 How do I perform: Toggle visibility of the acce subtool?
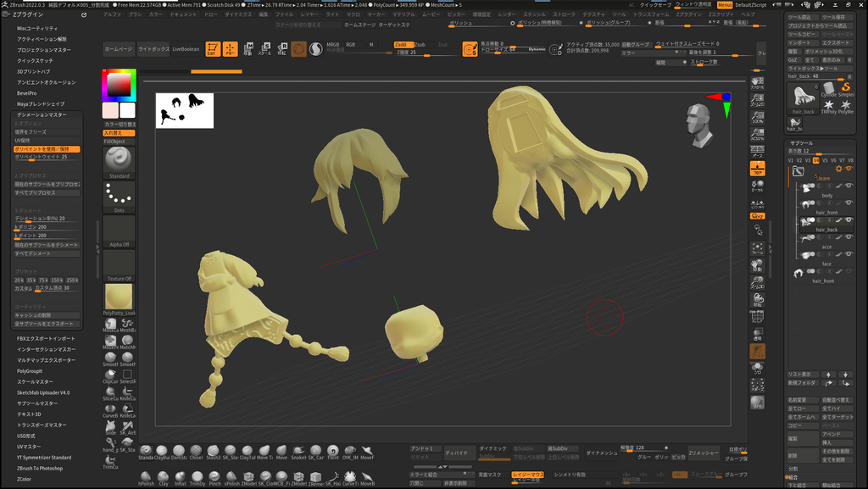pyautogui.click(x=849, y=237)
